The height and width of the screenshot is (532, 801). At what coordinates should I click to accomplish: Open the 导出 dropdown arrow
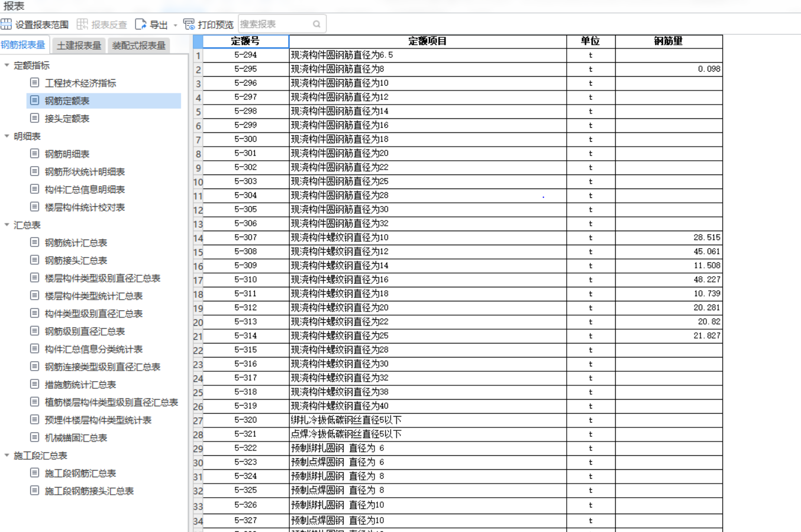175,25
